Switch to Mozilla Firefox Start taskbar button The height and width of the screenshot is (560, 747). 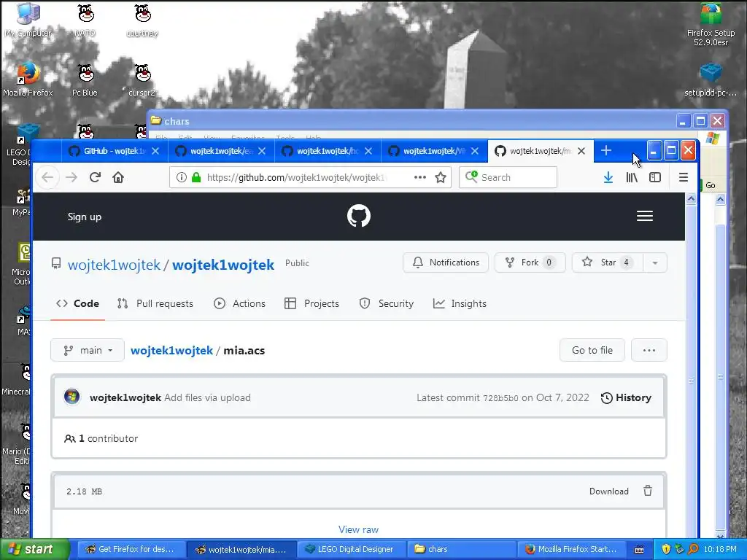coord(571,550)
